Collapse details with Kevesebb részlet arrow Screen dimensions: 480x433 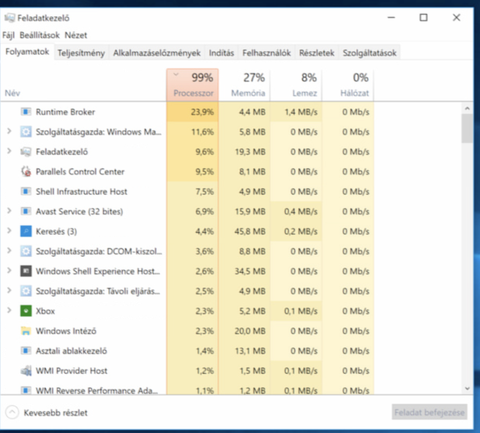tap(12, 412)
